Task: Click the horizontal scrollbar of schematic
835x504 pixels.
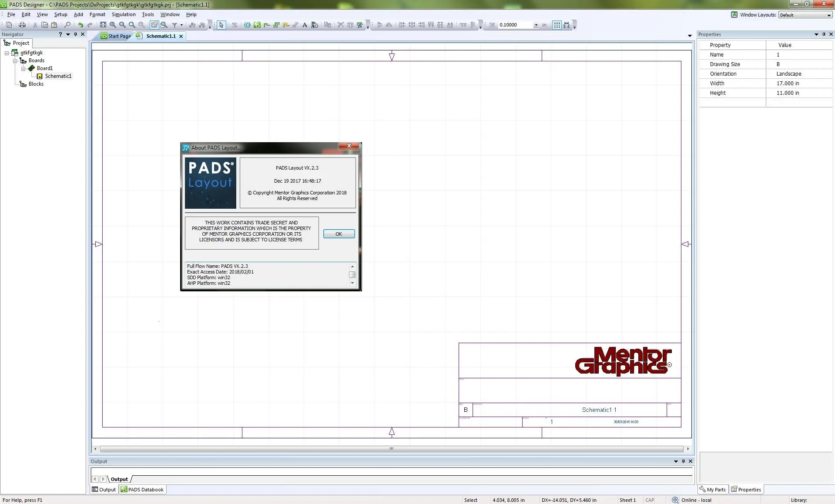Action: pyautogui.click(x=391, y=449)
